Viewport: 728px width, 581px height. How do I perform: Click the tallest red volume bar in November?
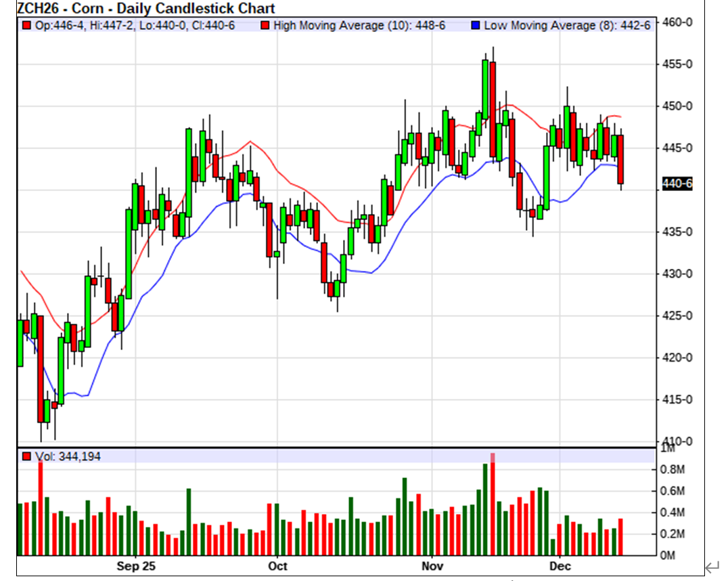click(x=493, y=504)
